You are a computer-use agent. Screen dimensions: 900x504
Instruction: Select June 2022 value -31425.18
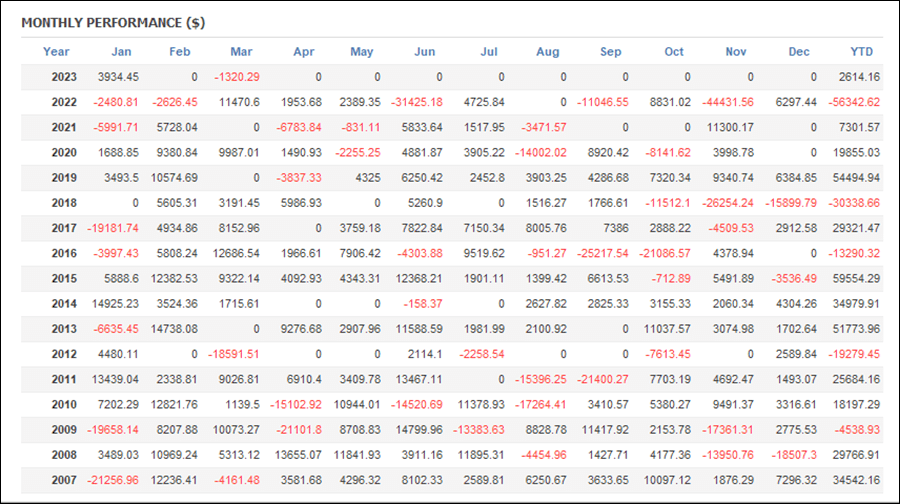(417, 102)
